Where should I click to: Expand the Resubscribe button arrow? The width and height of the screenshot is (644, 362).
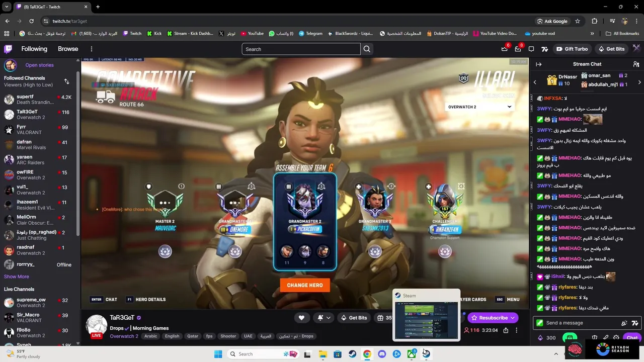coord(513,318)
